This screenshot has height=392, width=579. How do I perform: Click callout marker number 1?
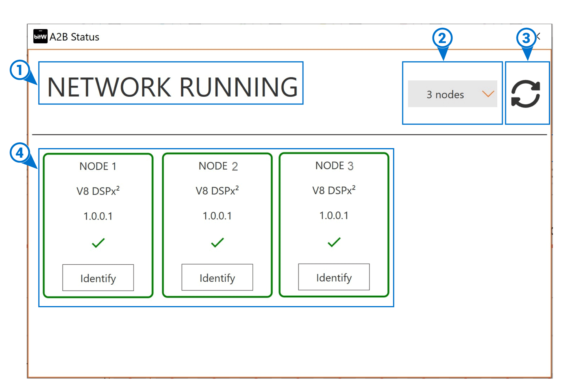point(19,70)
